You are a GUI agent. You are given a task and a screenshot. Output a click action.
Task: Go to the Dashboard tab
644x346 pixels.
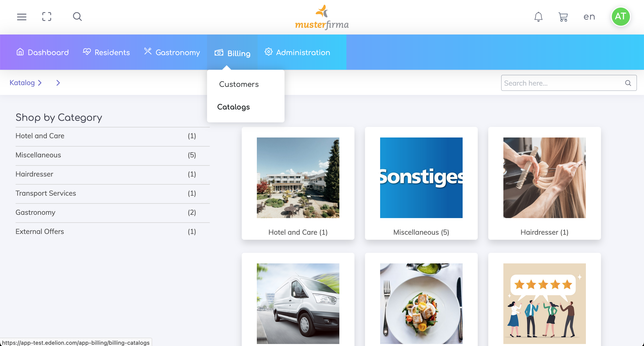(43, 52)
